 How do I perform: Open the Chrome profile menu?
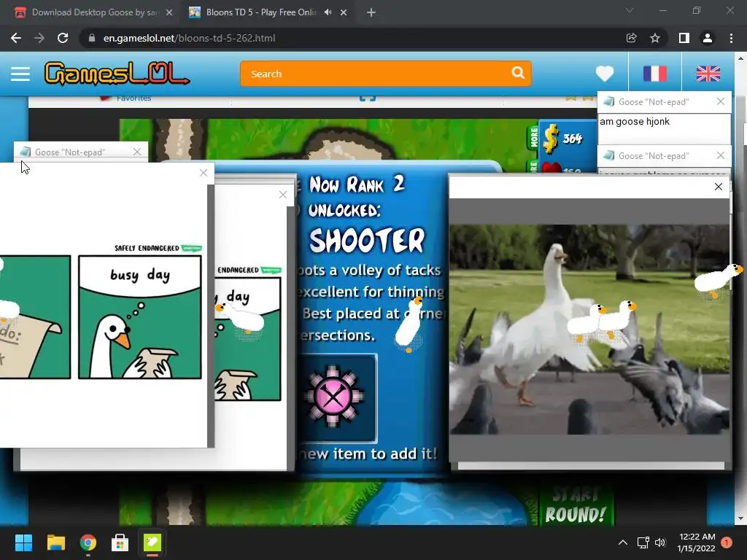click(708, 38)
